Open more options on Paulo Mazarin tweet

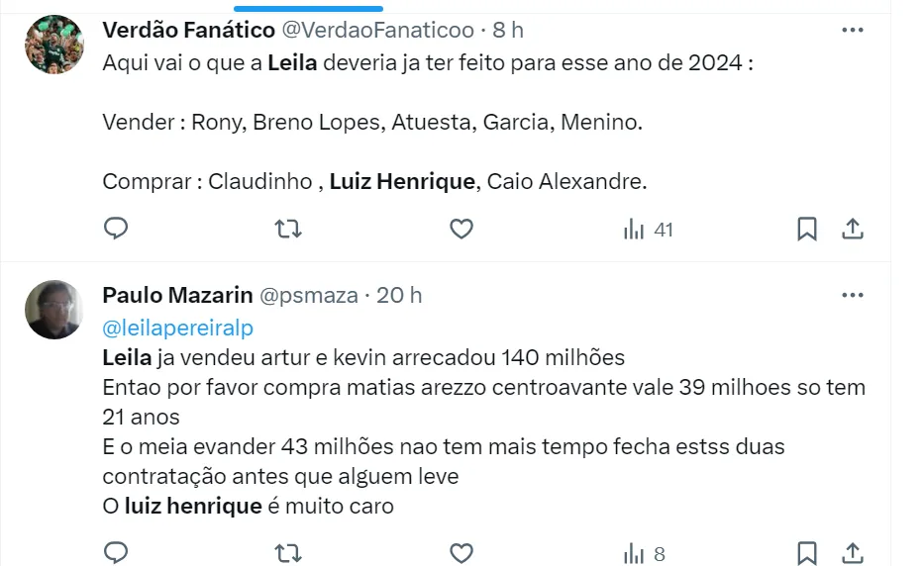coord(852,295)
